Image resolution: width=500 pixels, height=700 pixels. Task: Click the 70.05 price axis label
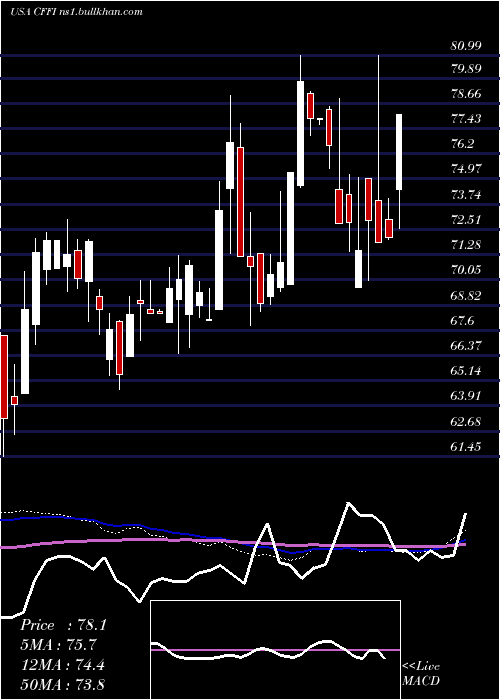pyautogui.click(x=466, y=270)
